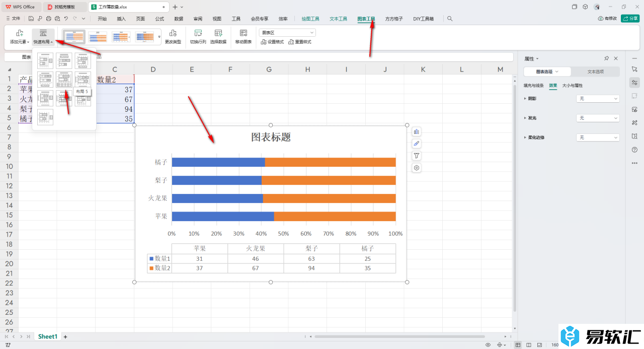Select Layout 3 thumbnail in quick layout gallery

[x=83, y=61]
